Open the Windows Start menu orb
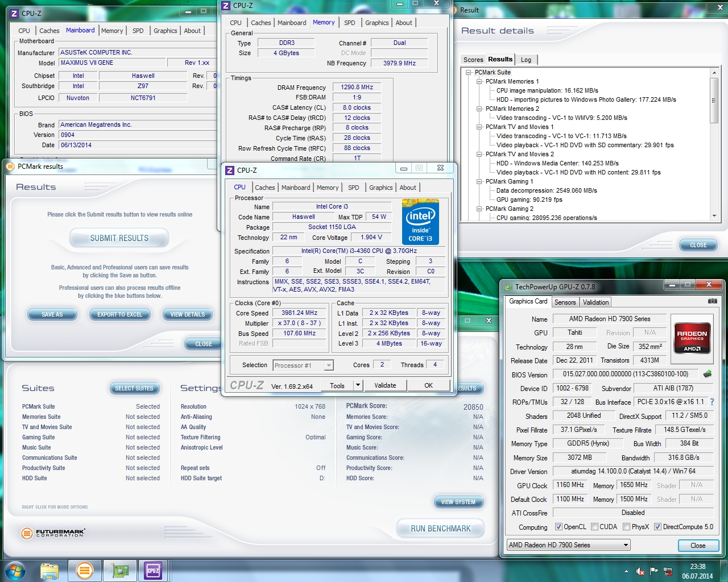 (x=15, y=570)
